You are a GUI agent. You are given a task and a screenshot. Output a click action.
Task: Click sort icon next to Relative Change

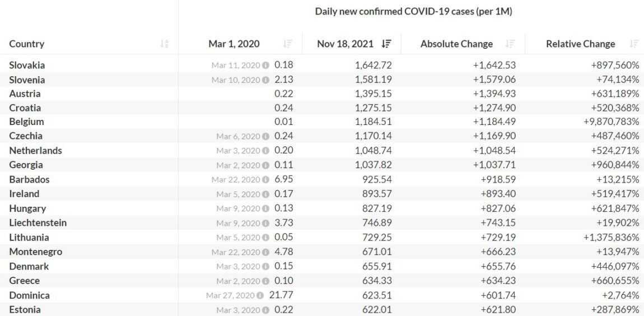point(634,44)
